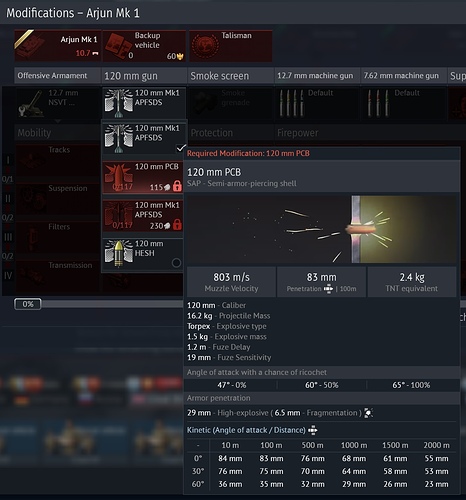Click the shell penetration animation preview
466x500 pixels.
[321, 229]
